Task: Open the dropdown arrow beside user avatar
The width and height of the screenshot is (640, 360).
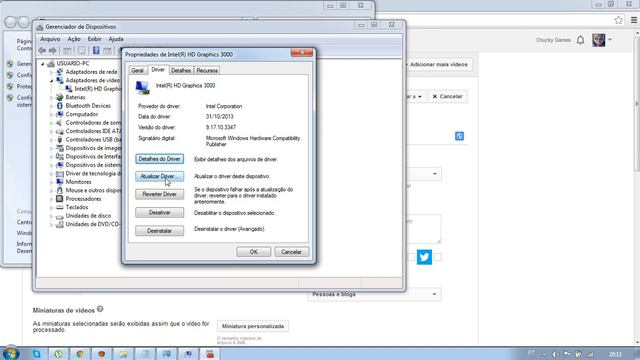Action: [610, 40]
